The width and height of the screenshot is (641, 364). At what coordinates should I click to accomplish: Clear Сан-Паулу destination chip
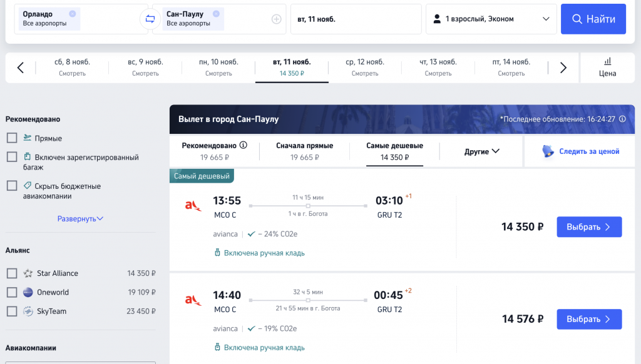tap(216, 14)
